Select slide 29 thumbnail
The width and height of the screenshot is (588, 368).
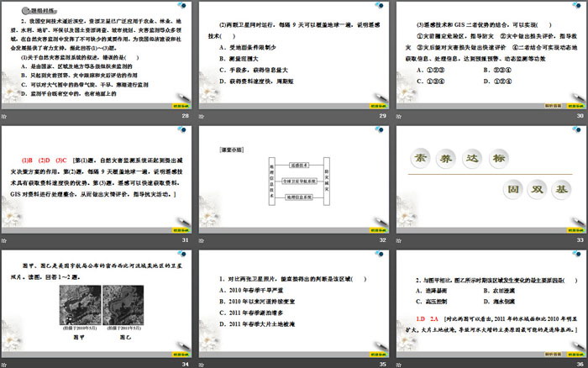pyautogui.click(x=293, y=56)
